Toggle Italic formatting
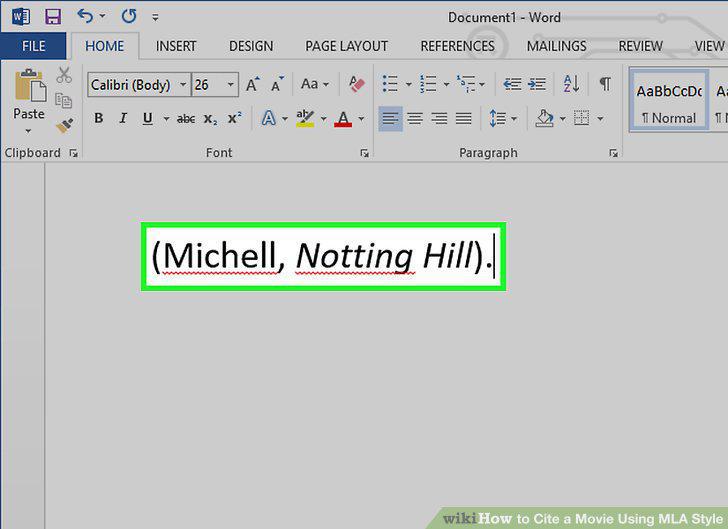 pyautogui.click(x=123, y=118)
